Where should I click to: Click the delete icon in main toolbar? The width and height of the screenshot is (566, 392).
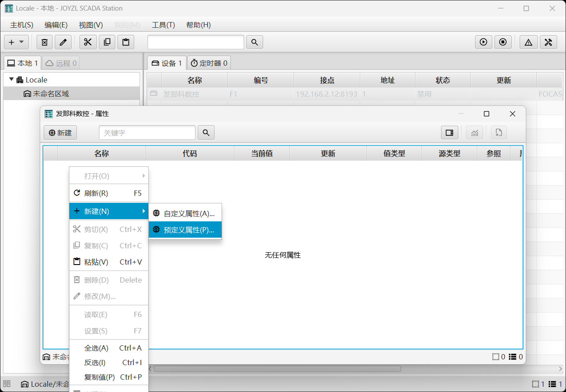click(x=45, y=42)
